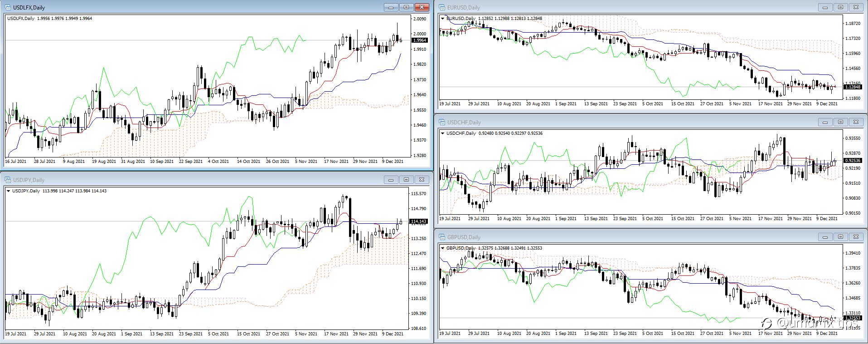Activate the EURUSD,Daily window title text
Viewport: 868px width, 344px height.
point(464,8)
